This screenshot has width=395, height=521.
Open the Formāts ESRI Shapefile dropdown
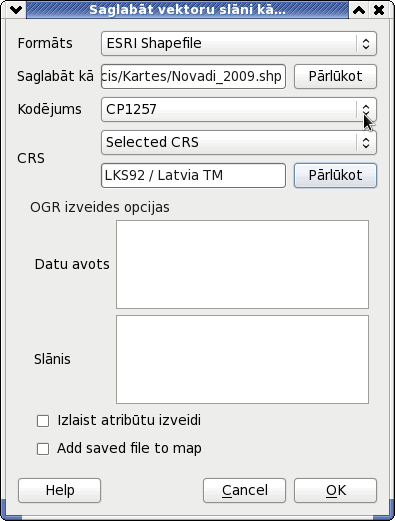239,43
